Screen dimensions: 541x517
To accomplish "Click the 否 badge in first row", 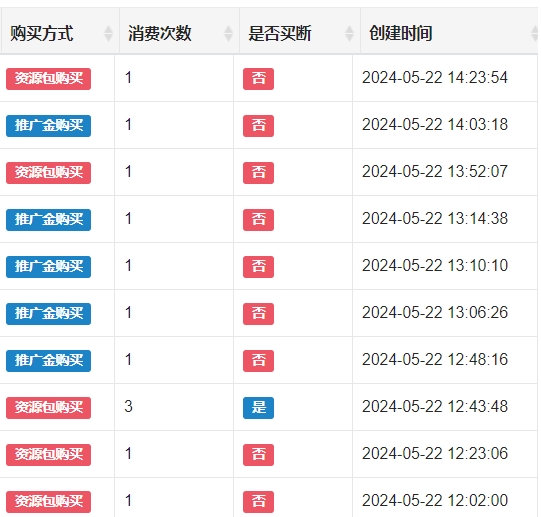I will coord(258,79).
